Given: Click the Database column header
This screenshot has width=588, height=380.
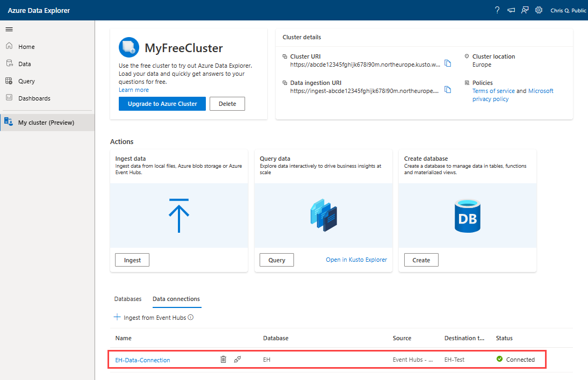Looking at the screenshot, I should [x=276, y=338].
